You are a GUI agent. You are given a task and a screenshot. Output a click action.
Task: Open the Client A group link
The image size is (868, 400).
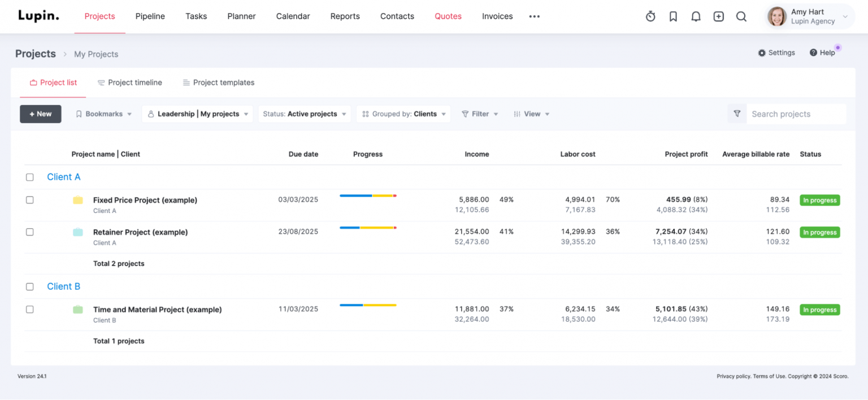[63, 177]
